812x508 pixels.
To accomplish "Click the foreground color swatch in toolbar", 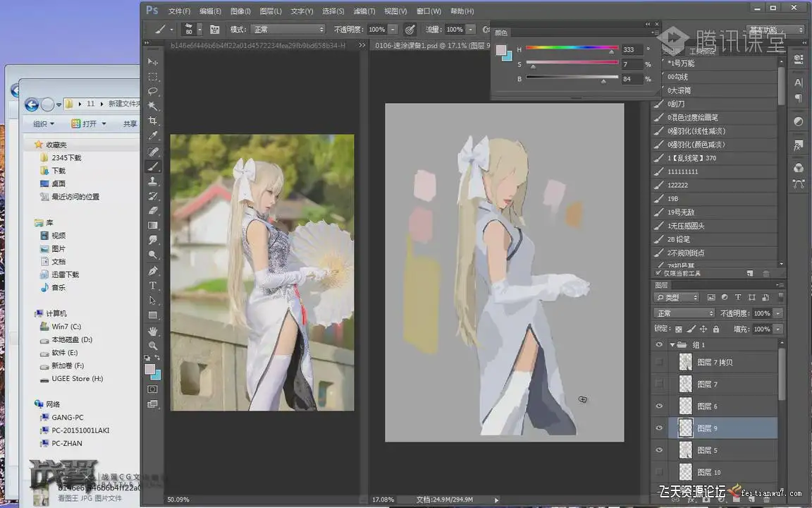I will pyautogui.click(x=150, y=369).
